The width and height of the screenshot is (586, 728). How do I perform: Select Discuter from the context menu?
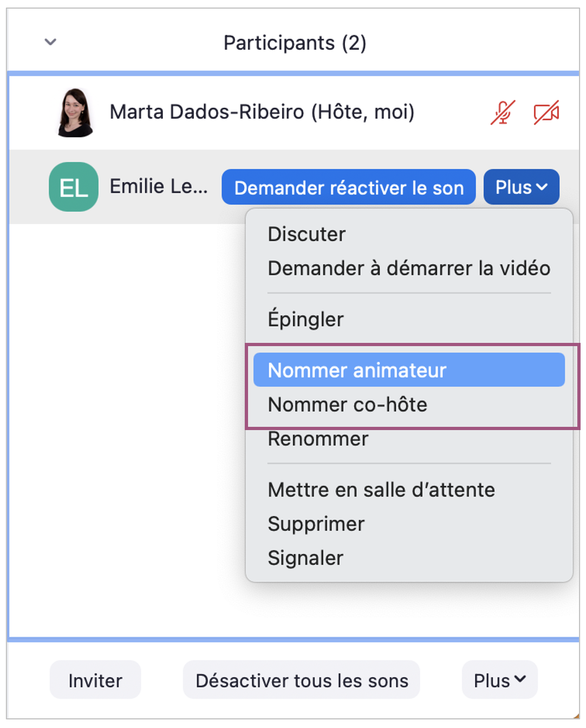pyautogui.click(x=307, y=234)
